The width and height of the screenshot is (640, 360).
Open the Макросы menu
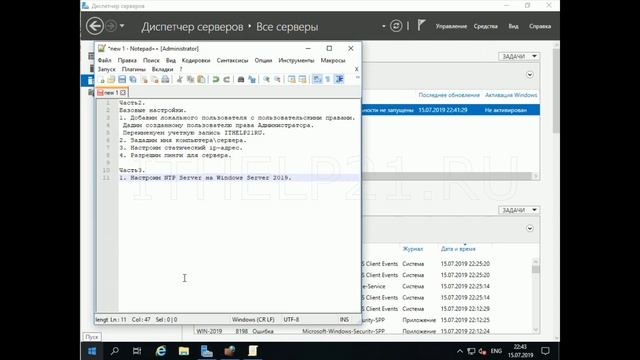333,60
